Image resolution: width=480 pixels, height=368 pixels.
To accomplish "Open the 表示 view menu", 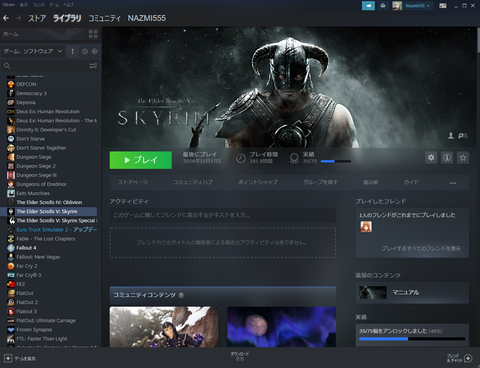I will click(24, 5).
